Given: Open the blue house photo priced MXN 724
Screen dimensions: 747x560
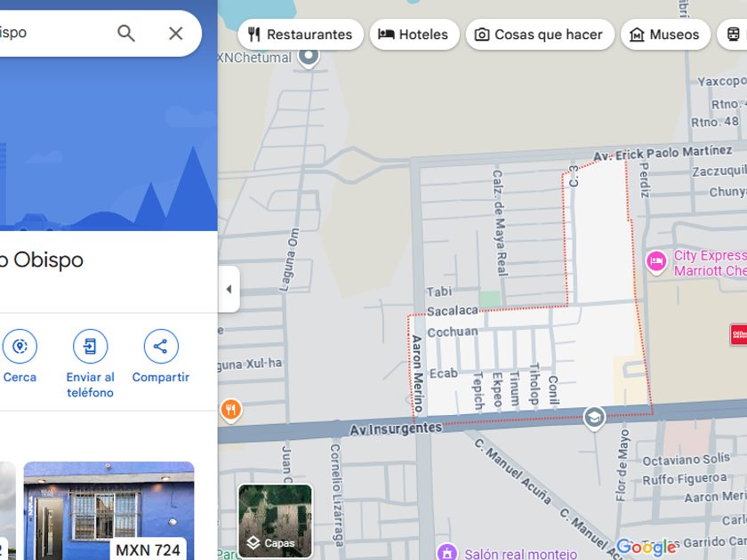Looking at the screenshot, I should pos(109,510).
